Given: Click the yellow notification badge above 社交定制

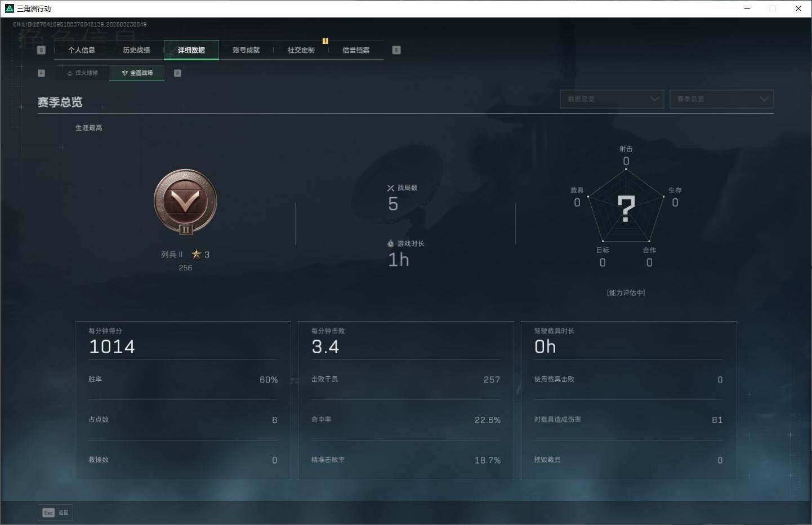Looking at the screenshot, I should 325,41.
